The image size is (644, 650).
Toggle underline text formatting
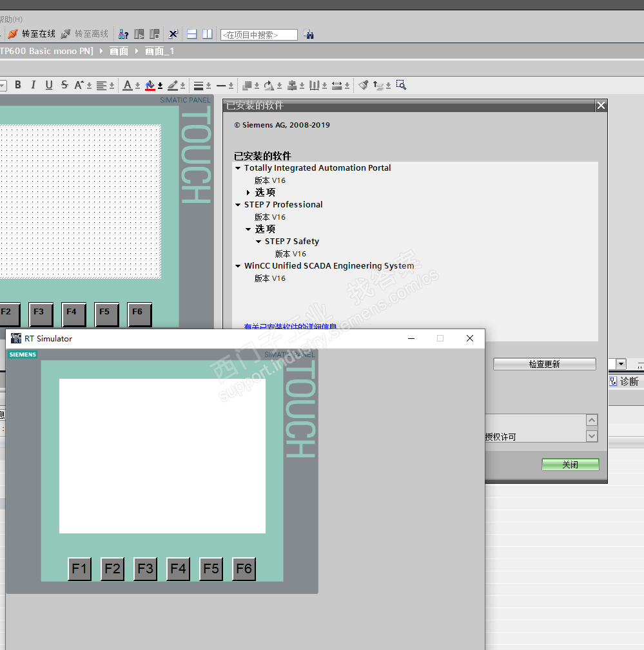click(49, 85)
